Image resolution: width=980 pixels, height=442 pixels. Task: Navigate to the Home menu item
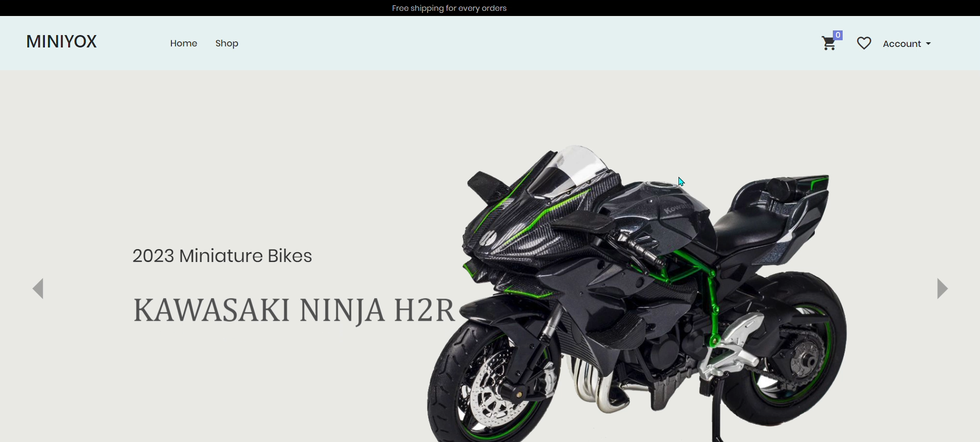(x=183, y=43)
